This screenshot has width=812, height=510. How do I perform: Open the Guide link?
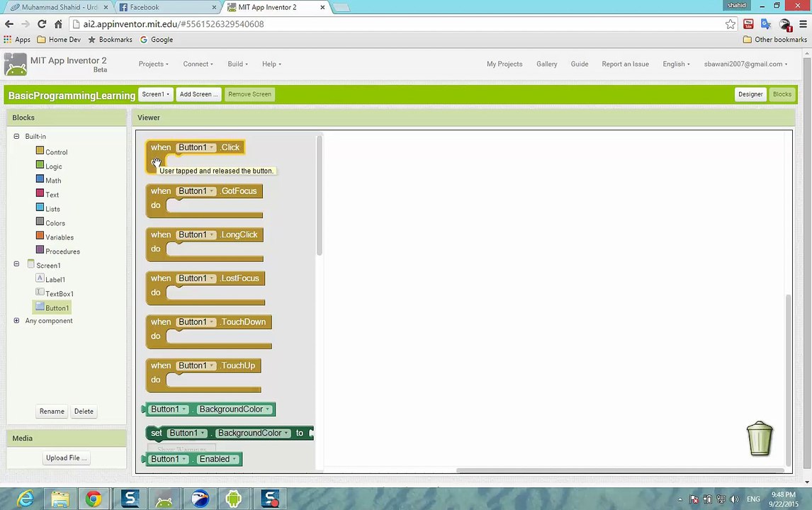point(580,64)
